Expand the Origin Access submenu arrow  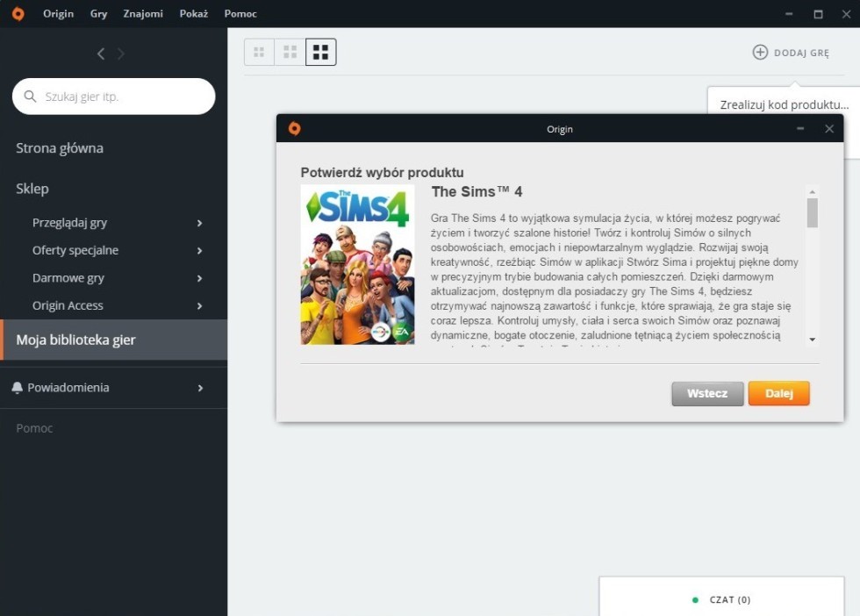point(200,306)
